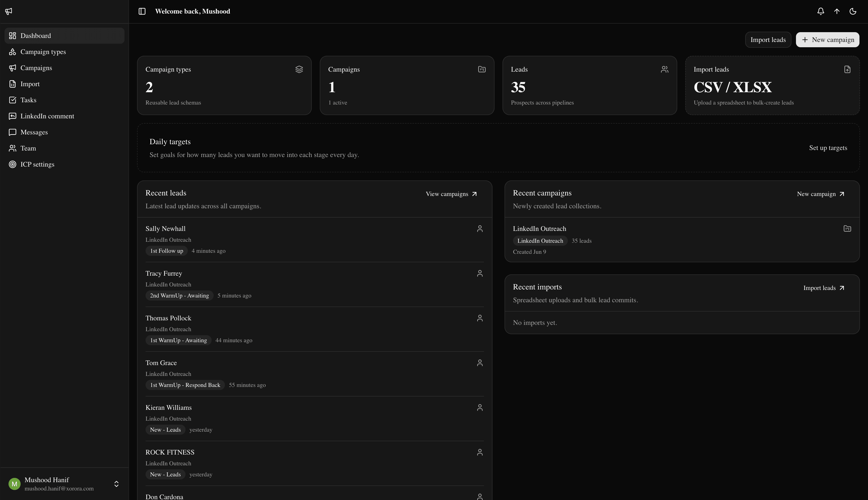The image size is (868, 500).
Task: Click the person icon in Sally Newhall row
Action: tap(480, 229)
